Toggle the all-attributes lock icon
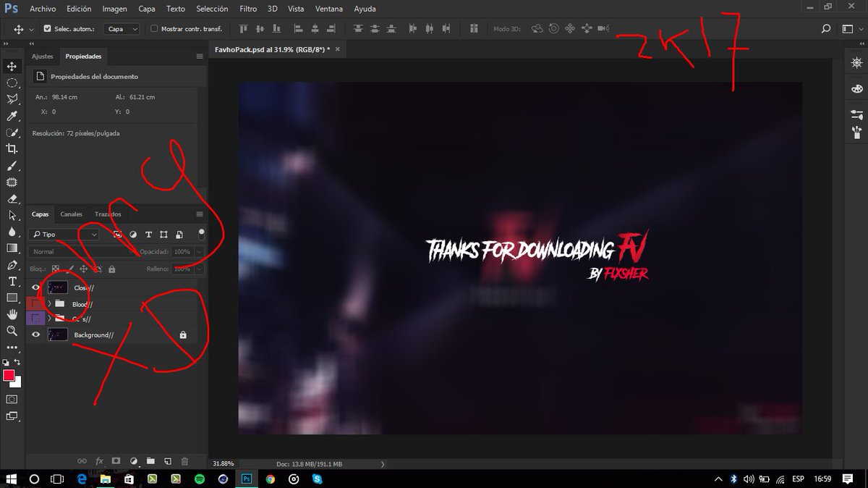The width and height of the screenshot is (868, 488). 111,269
